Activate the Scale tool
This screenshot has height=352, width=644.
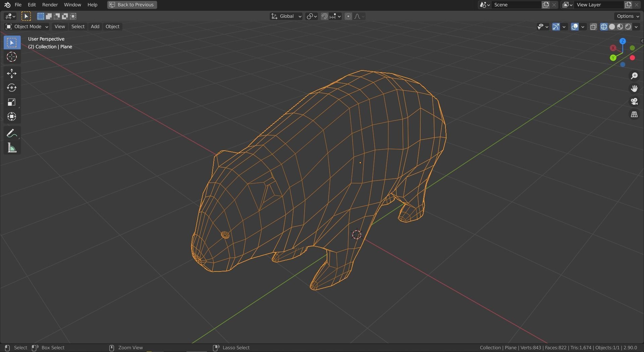pos(12,102)
